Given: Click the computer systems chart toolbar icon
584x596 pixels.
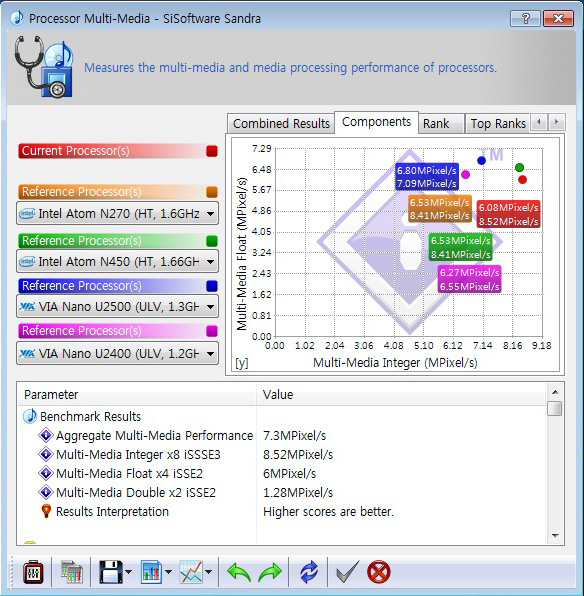Looking at the screenshot, I should 72,572.
